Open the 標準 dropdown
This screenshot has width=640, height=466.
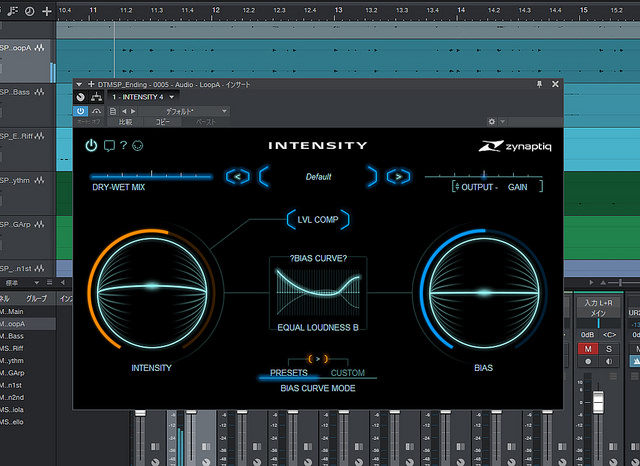pos(22,282)
